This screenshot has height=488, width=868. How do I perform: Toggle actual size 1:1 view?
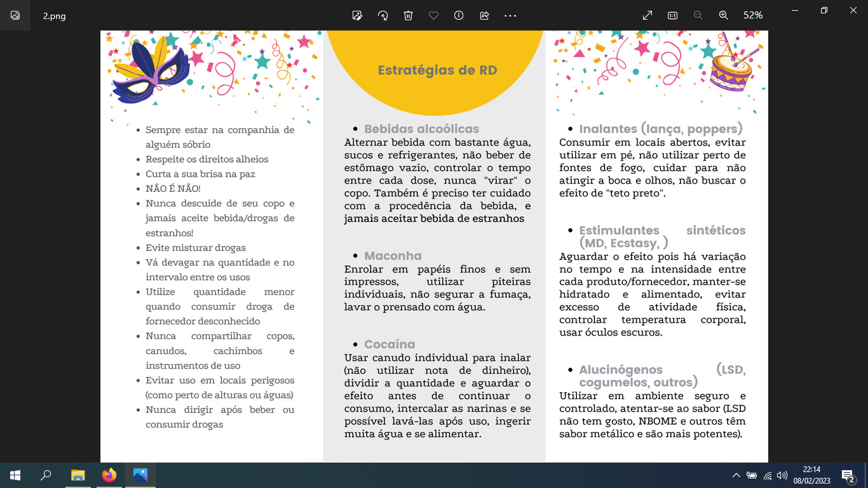tap(672, 15)
